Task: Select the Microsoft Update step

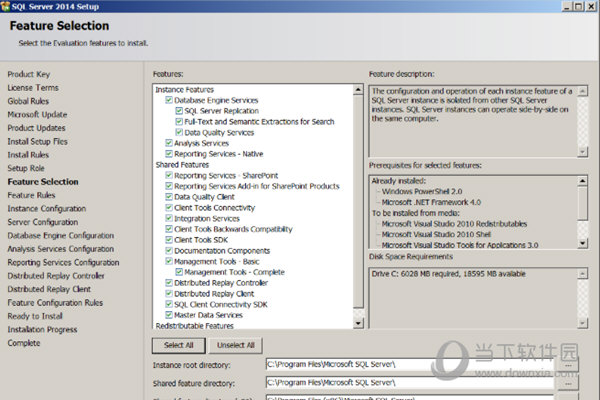Action: [x=37, y=114]
